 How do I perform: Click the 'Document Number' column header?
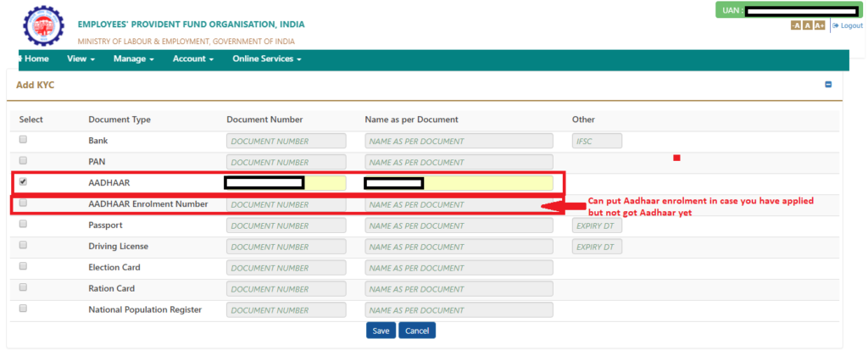264,120
